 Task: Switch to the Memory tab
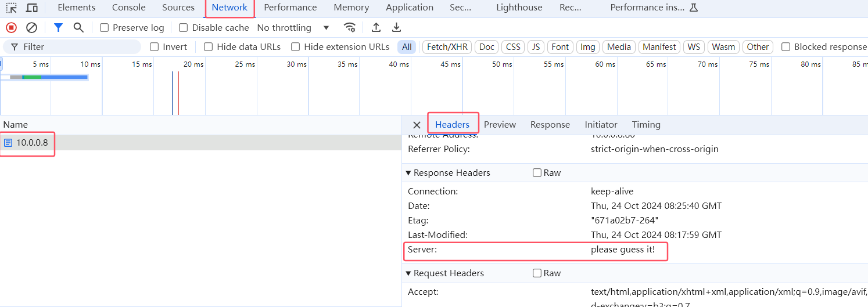351,8
